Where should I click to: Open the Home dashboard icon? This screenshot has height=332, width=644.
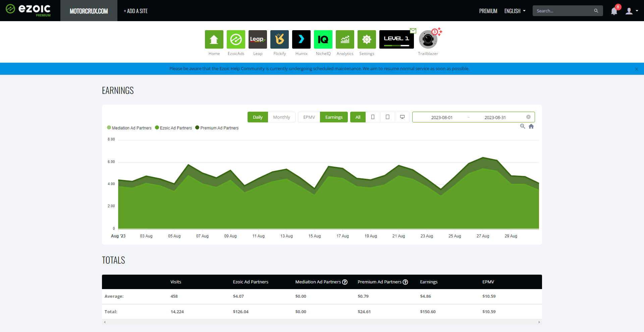pos(214,40)
